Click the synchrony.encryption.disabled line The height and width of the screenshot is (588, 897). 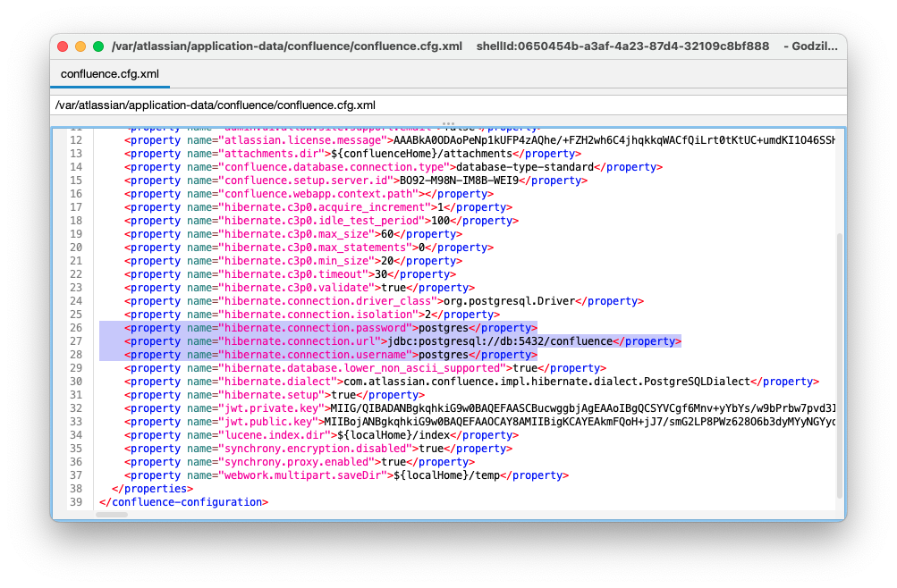(318, 449)
